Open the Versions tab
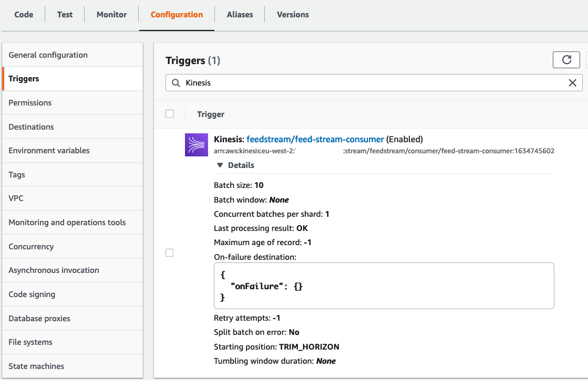This screenshot has height=380, width=588. coord(293,15)
